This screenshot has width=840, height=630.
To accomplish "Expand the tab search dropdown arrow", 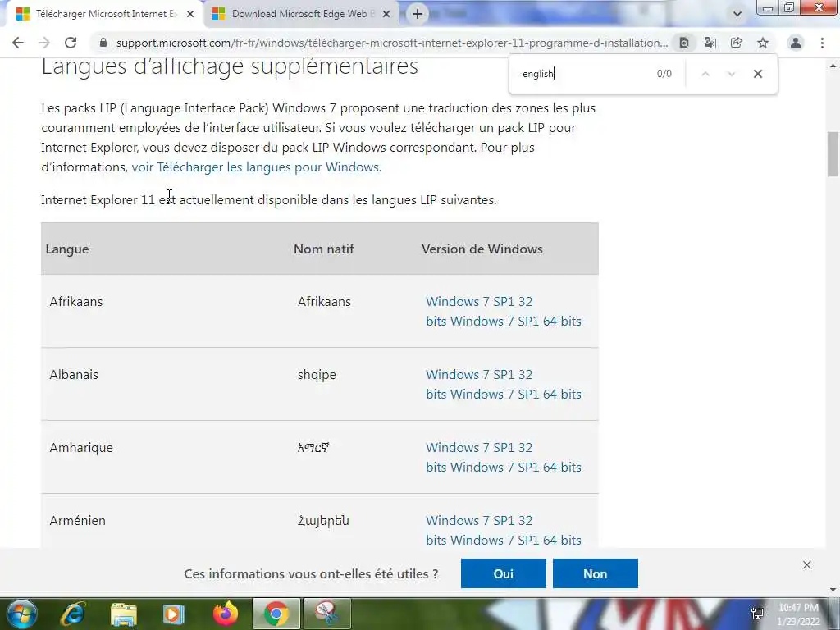I will pyautogui.click(x=737, y=14).
